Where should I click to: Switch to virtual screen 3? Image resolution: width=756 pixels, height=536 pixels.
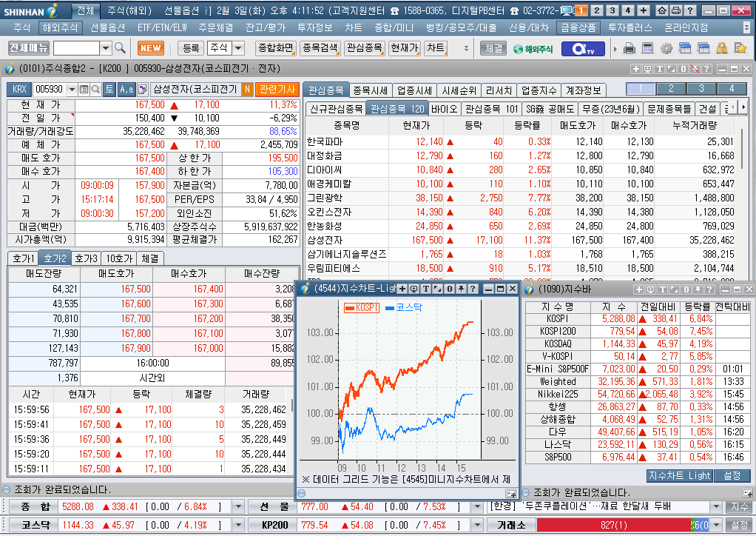pos(612,10)
